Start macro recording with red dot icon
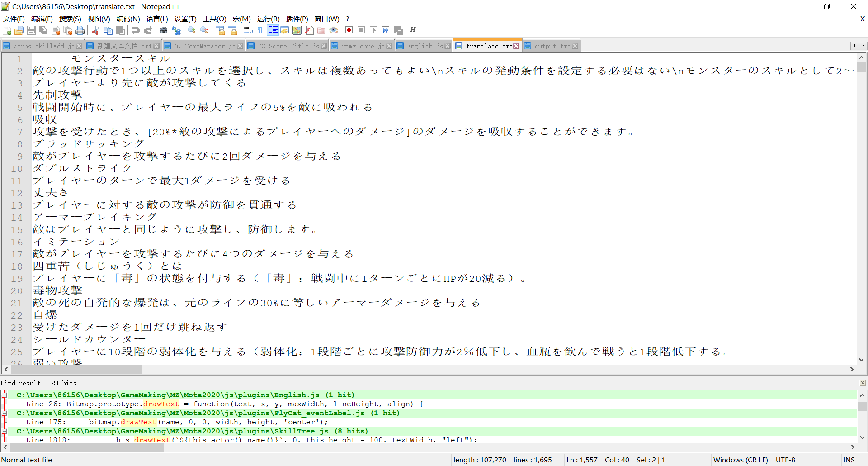The width and height of the screenshot is (868, 466). (349, 30)
